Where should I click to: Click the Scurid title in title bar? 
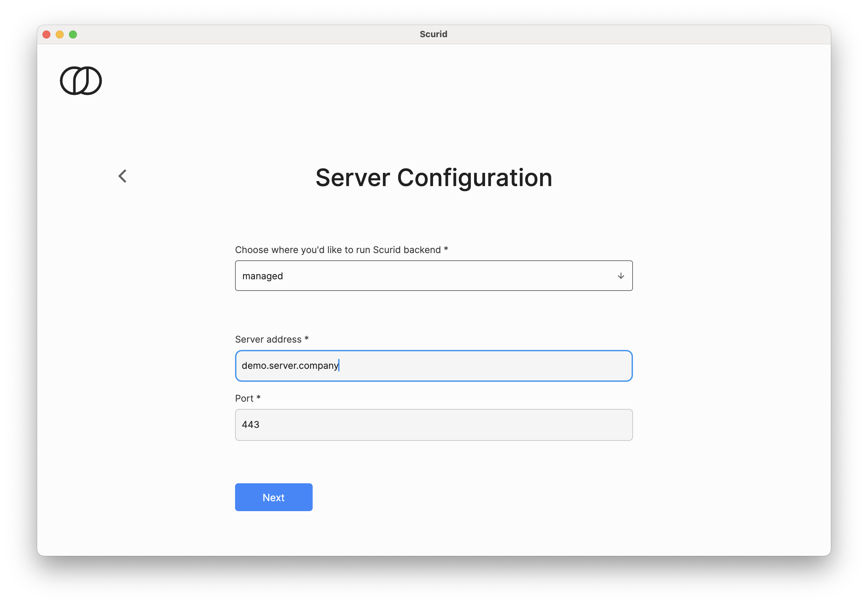click(x=433, y=34)
